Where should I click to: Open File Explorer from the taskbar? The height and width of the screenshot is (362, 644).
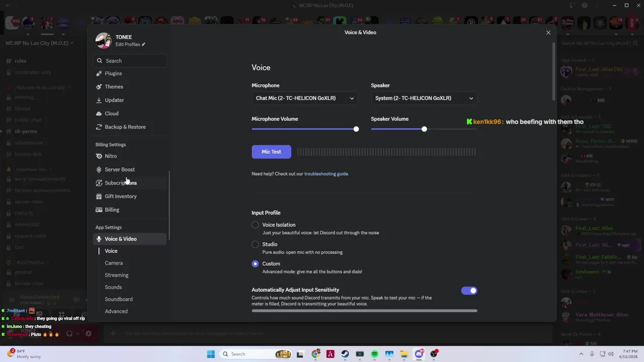[x=404, y=354]
